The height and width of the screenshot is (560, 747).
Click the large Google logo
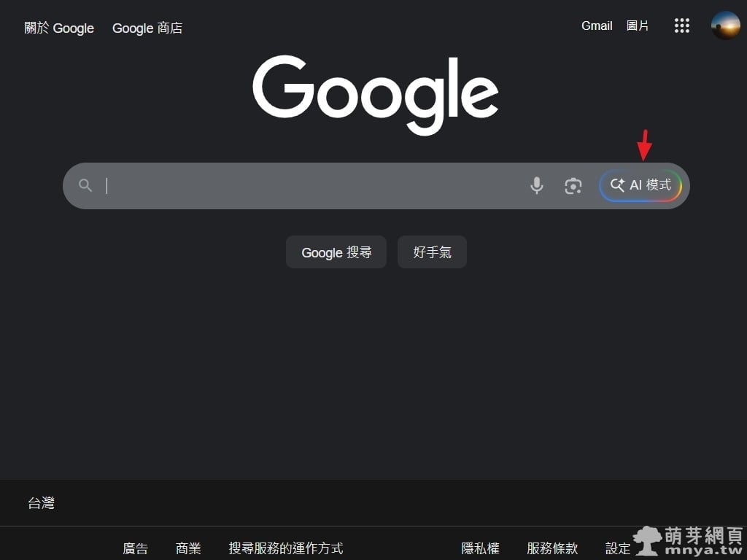coord(375,95)
